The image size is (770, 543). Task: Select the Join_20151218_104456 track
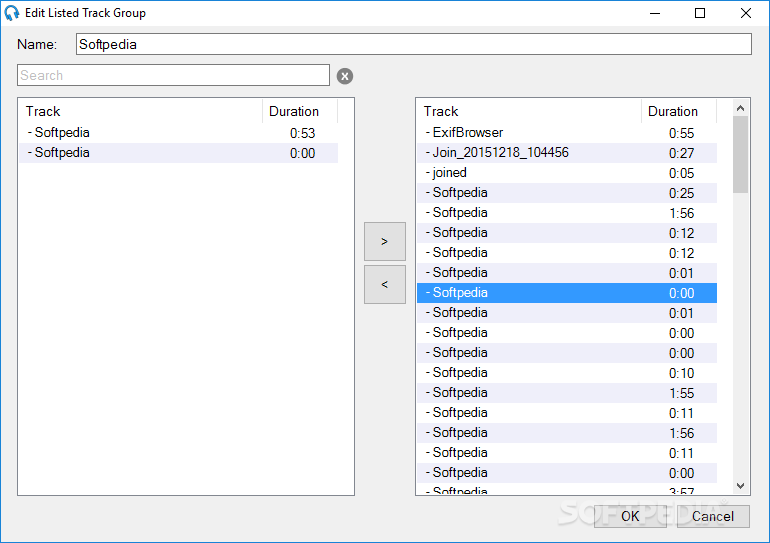click(567, 153)
